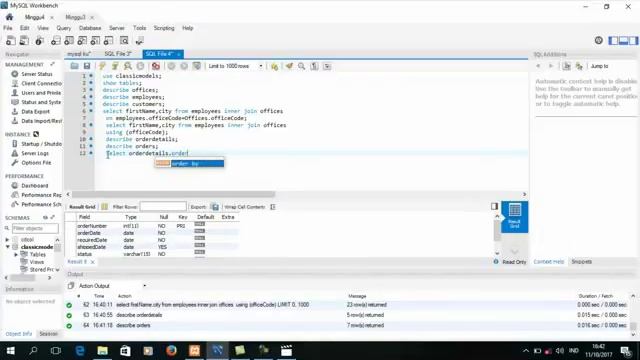The height and width of the screenshot is (360, 640).
Task: Click the Workbench home icon
Action: click(9, 17)
